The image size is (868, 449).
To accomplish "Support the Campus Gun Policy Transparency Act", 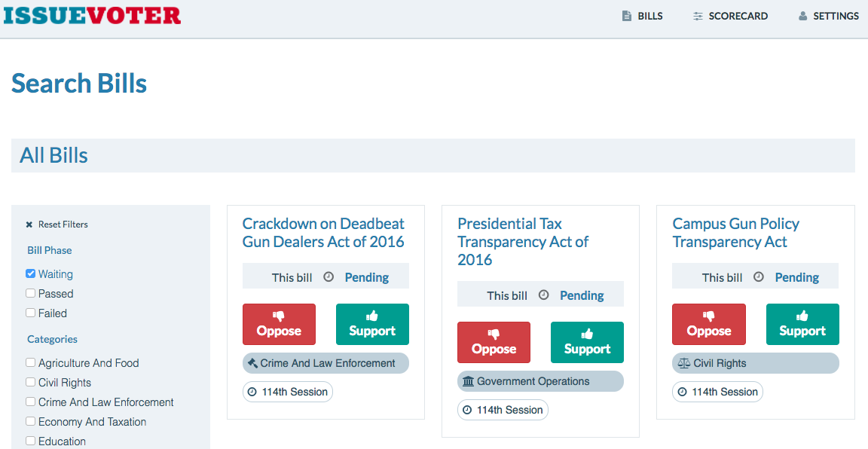I will coord(802,324).
